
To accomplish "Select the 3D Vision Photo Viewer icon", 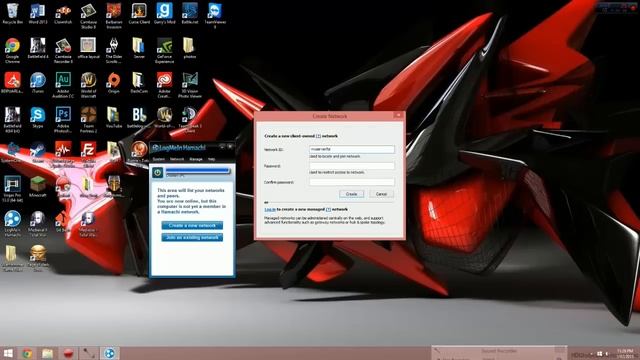I will pyautogui.click(x=190, y=85).
